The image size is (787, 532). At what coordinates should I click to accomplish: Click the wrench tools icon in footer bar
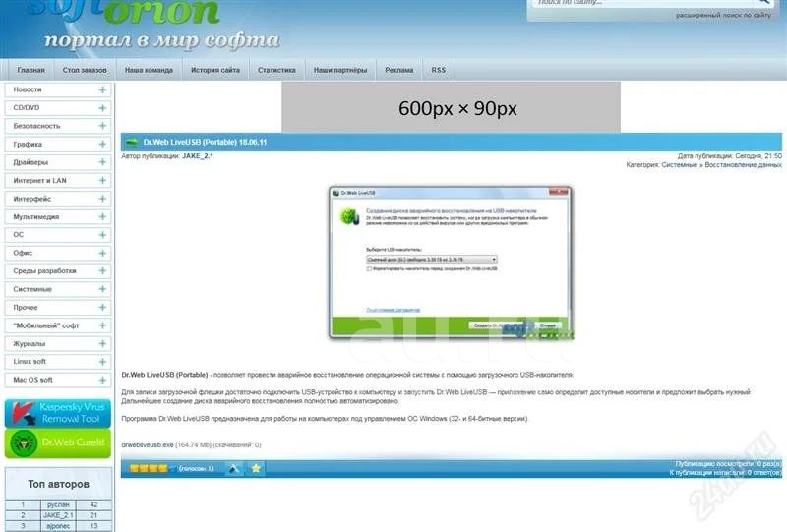(234, 469)
